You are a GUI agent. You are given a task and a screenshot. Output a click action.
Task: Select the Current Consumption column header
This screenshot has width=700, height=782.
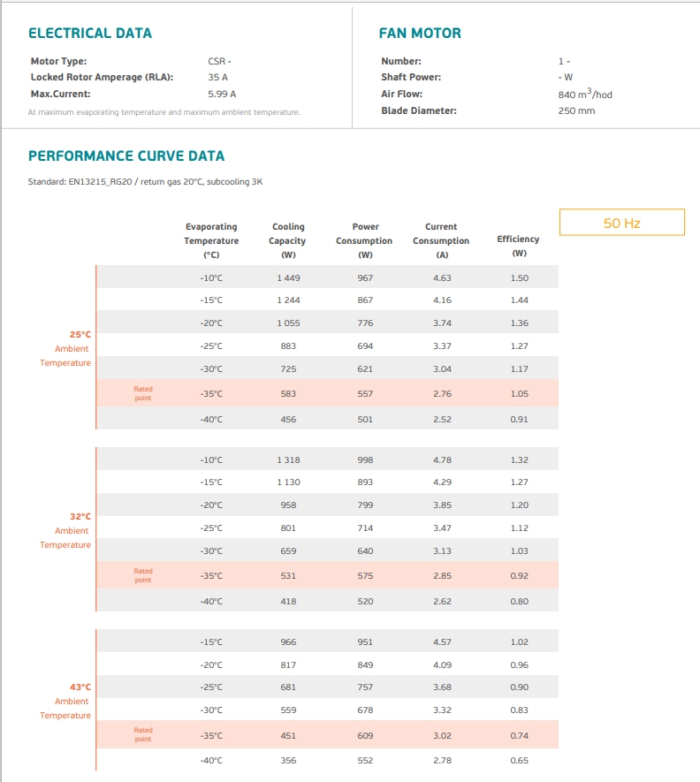[441, 240]
